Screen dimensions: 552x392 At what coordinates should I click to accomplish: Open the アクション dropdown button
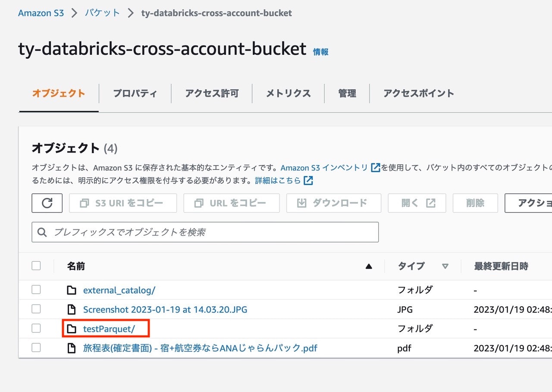(x=533, y=203)
